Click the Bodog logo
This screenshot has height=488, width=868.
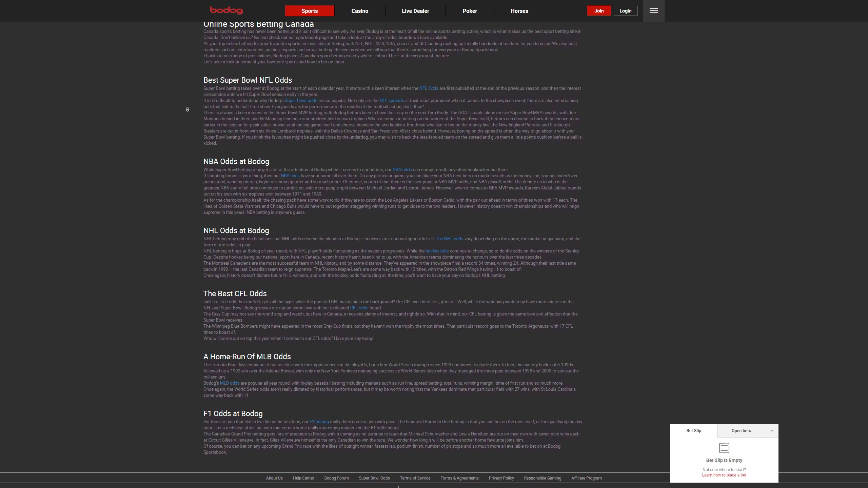pyautogui.click(x=226, y=11)
